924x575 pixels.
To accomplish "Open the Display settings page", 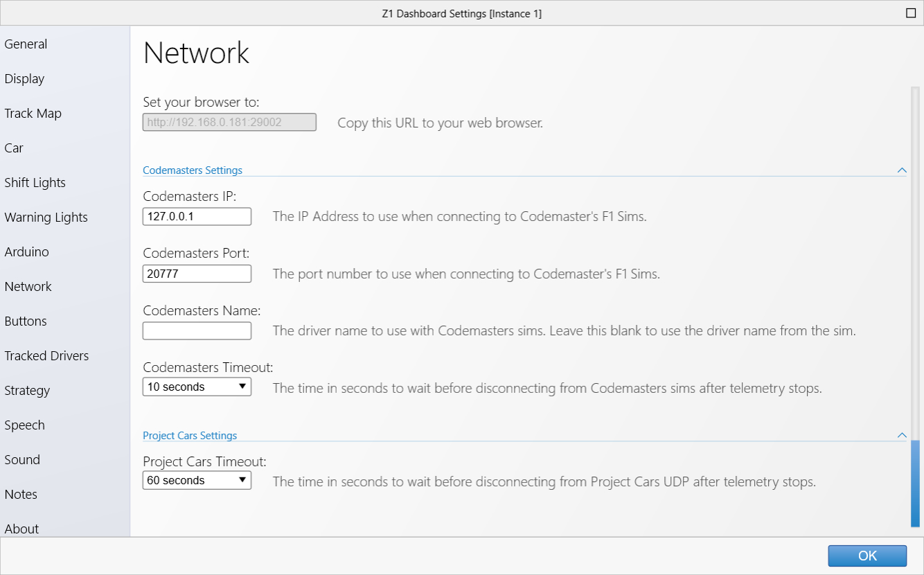I will [x=24, y=79].
